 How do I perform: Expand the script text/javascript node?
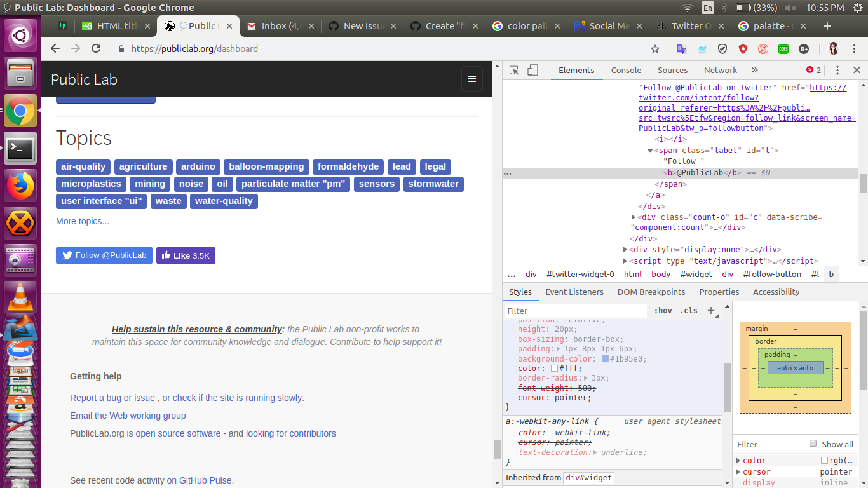(x=626, y=261)
